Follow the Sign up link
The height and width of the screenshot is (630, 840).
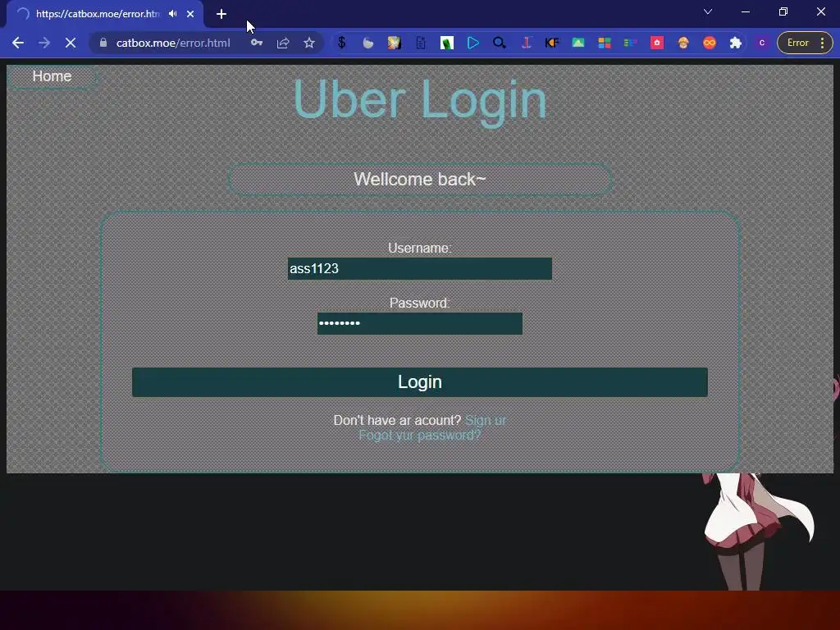pos(486,421)
